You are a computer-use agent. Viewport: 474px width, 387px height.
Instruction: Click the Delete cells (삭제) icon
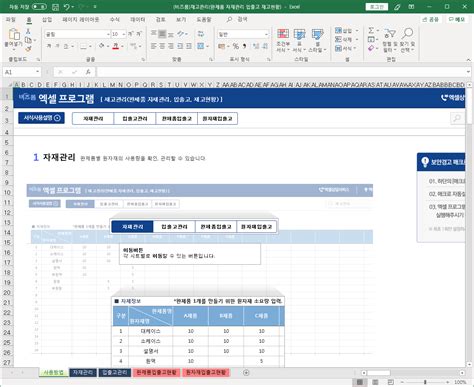(338, 39)
